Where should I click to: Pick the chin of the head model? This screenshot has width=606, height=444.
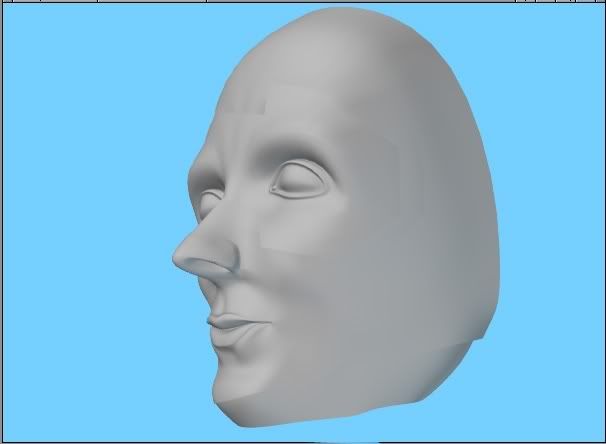coord(232,390)
